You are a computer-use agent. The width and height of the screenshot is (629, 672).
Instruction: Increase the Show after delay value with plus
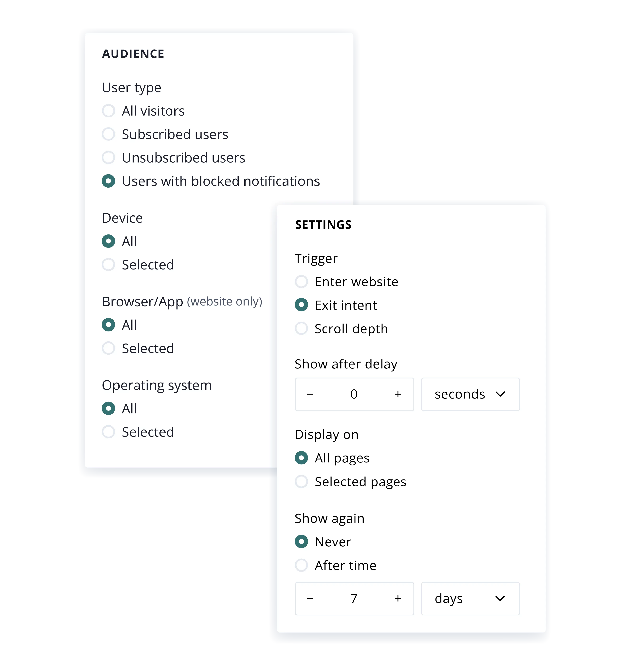398,394
